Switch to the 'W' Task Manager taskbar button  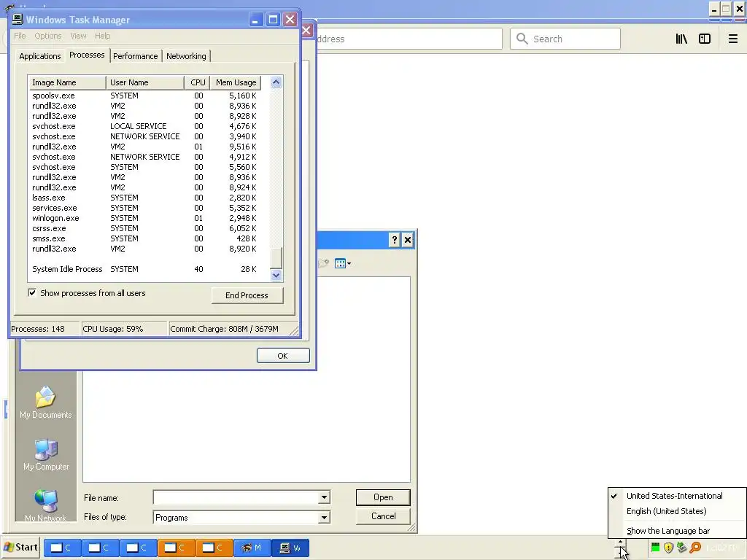pyautogui.click(x=290, y=548)
